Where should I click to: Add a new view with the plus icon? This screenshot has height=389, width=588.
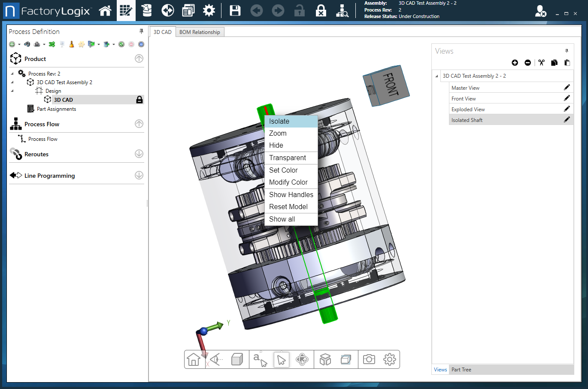click(x=515, y=63)
